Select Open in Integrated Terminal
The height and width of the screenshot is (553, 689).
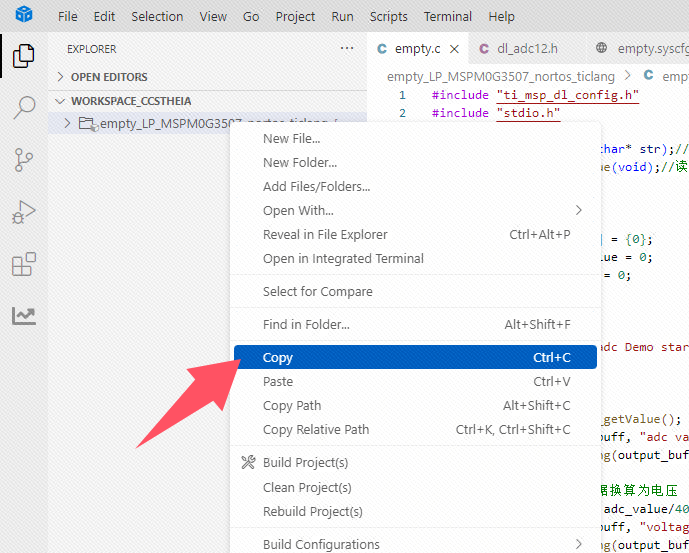click(415, 258)
